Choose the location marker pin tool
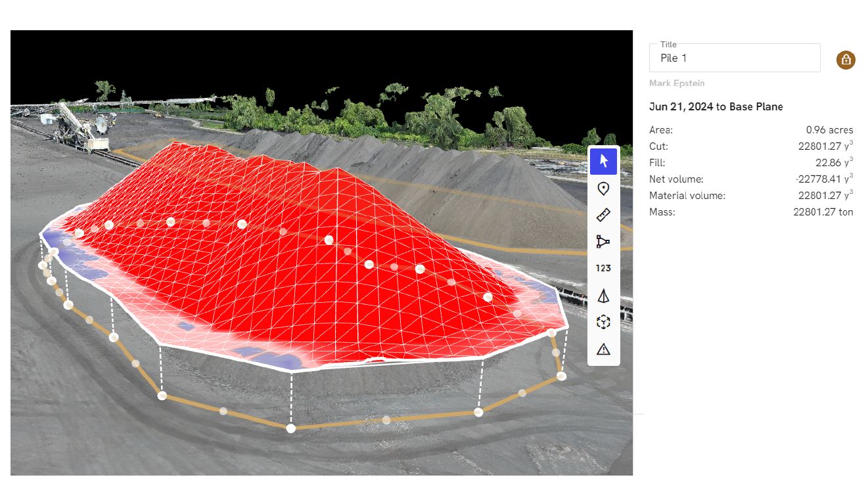 tap(603, 189)
